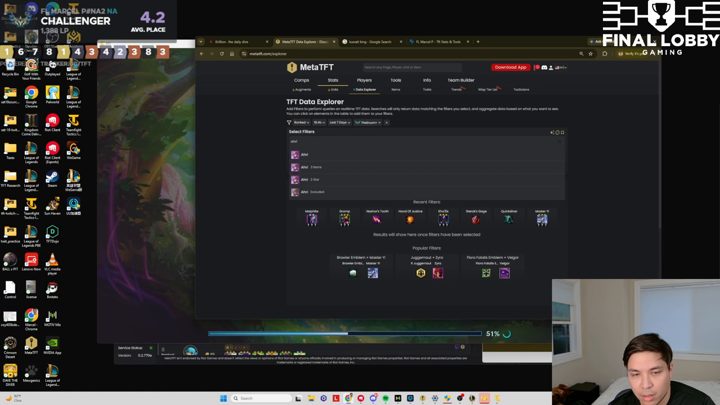Open the Windows Start button on taskbar
720x405 pixels.
pos(223,398)
